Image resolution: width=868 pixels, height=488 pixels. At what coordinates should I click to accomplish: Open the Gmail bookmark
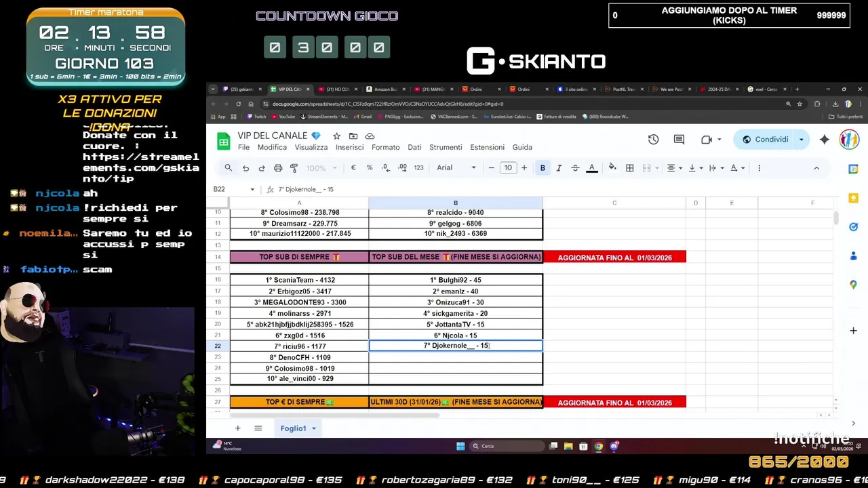point(364,117)
